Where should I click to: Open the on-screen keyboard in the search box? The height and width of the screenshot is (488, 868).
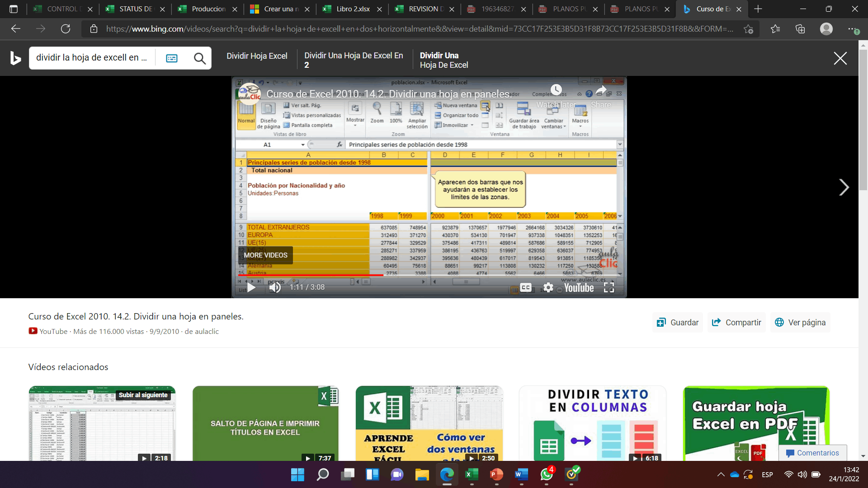172,58
